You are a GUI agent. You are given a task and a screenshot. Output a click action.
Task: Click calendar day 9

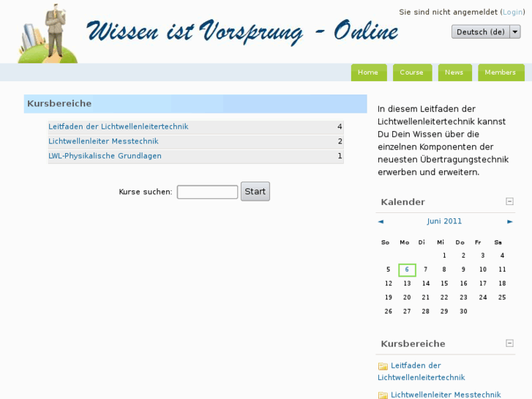click(463, 269)
